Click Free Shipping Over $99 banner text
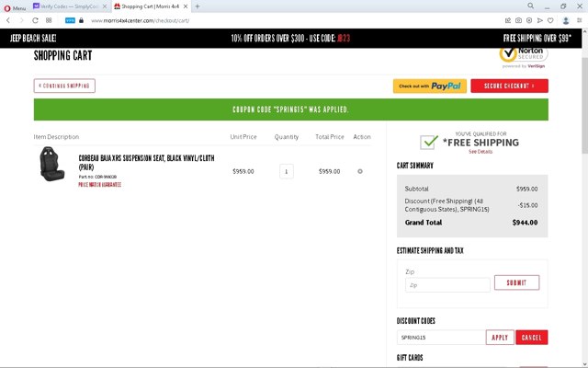Screen dimensions: 588x368 (x=537, y=38)
